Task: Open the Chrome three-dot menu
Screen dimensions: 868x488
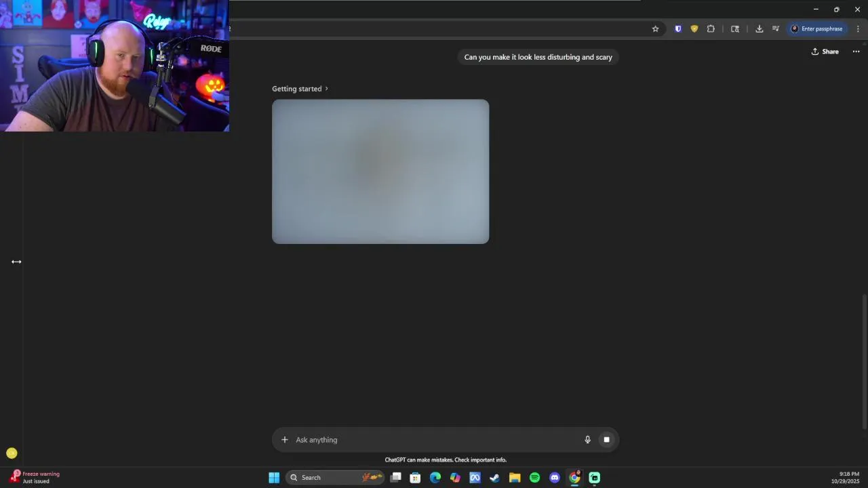Action: point(858,29)
